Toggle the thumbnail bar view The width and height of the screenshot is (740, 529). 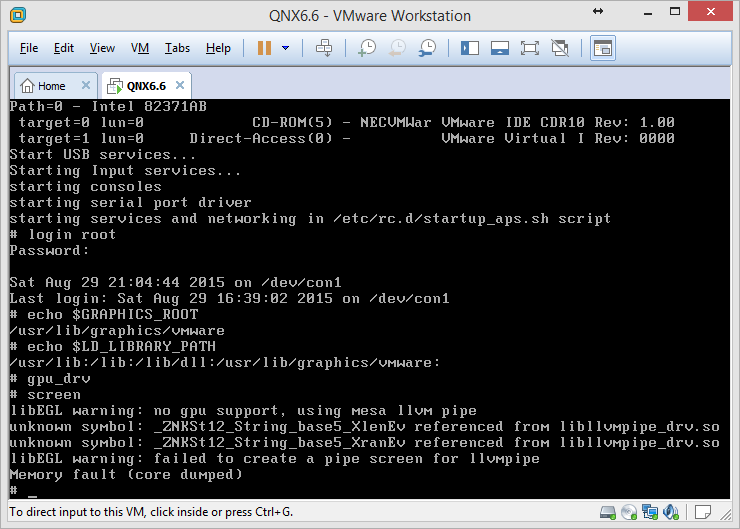click(x=500, y=47)
